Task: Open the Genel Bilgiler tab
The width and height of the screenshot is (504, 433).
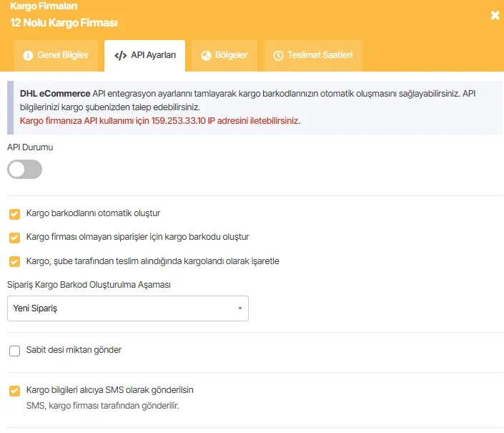Action: (56, 55)
